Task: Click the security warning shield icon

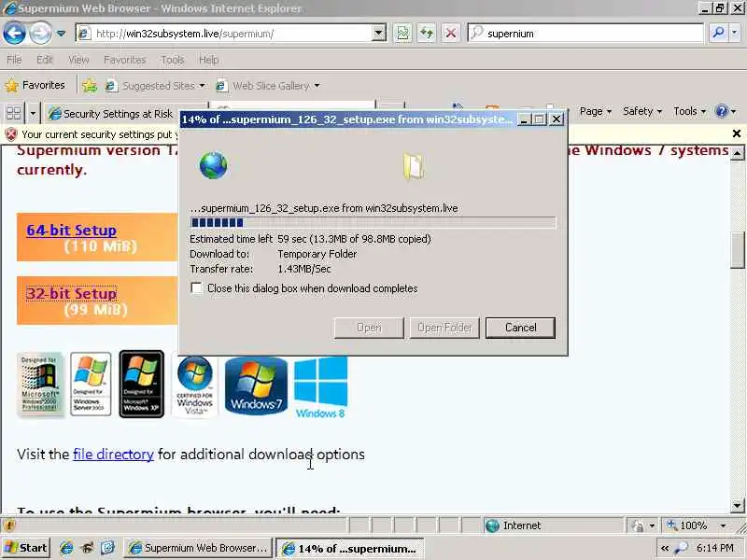Action: (x=10, y=134)
